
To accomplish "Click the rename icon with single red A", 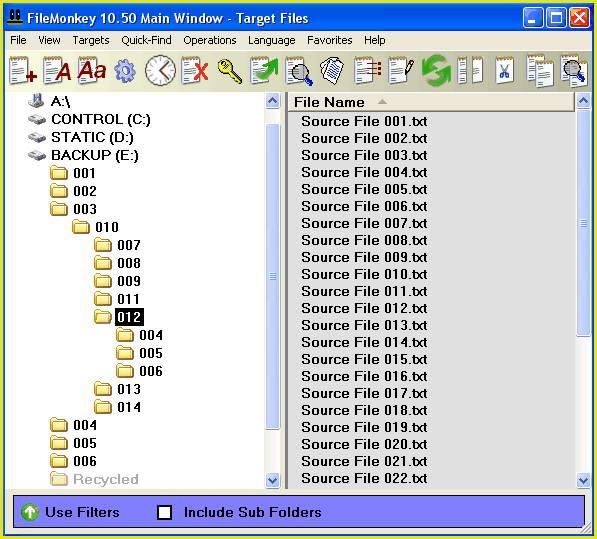I will [x=57, y=70].
